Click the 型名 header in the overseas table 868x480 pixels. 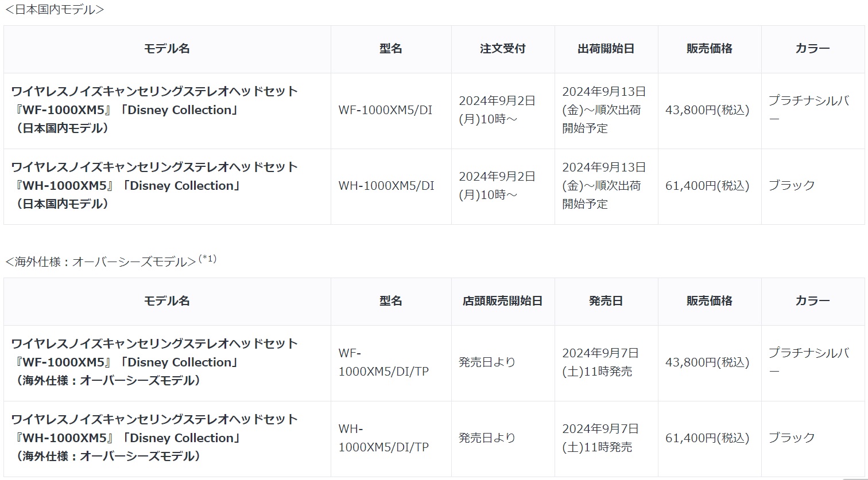click(391, 301)
